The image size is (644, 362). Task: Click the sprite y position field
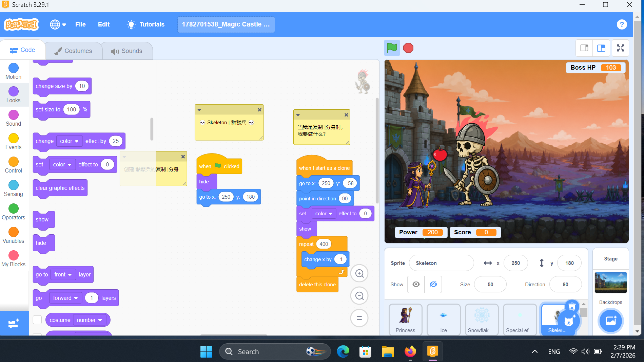click(x=569, y=263)
